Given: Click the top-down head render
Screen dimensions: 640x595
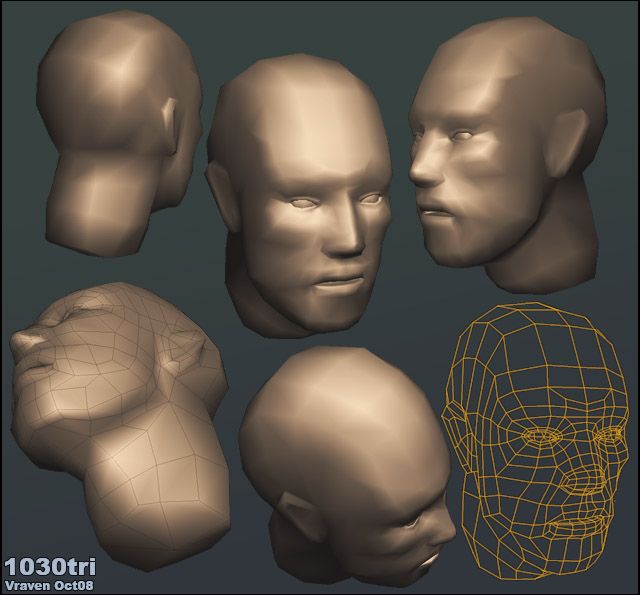Looking at the screenshot, I should click(x=347, y=467).
